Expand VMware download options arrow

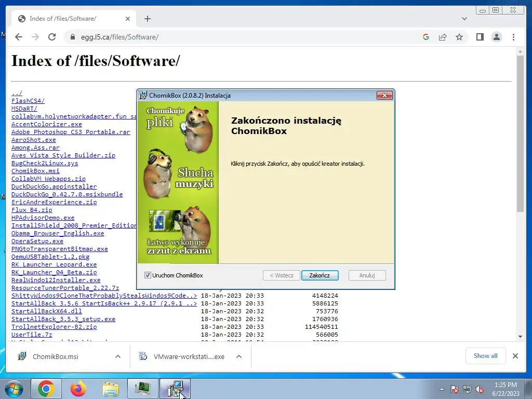(x=239, y=356)
